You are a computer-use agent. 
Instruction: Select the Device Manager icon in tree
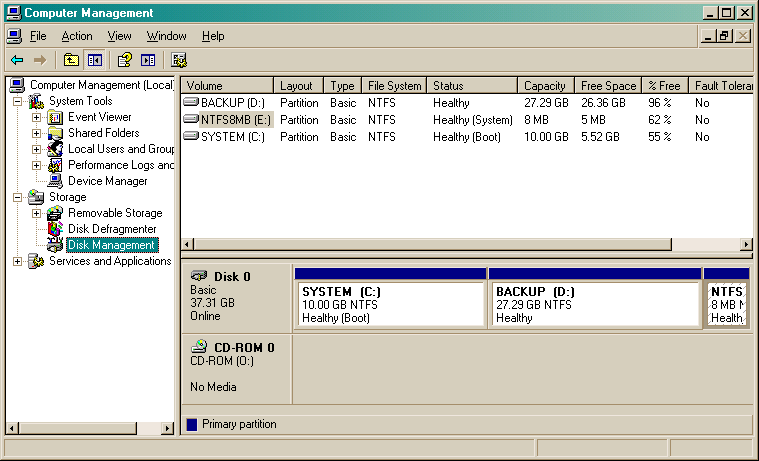point(56,181)
